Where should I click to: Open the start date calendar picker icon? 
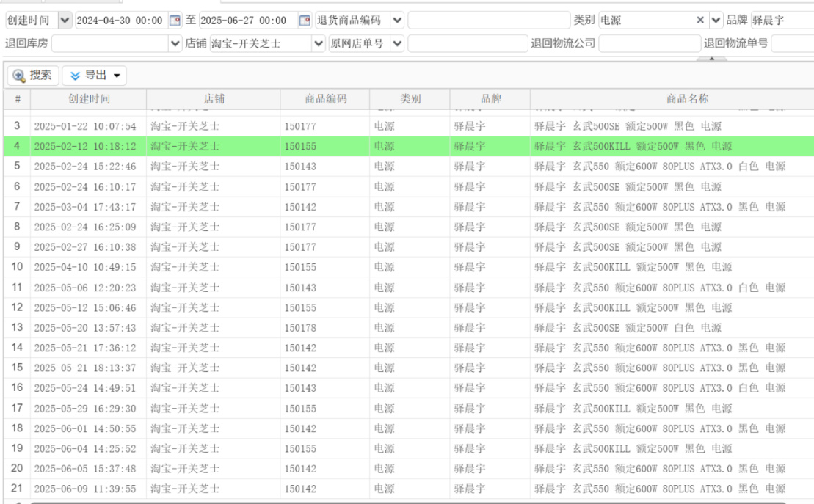pos(175,21)
